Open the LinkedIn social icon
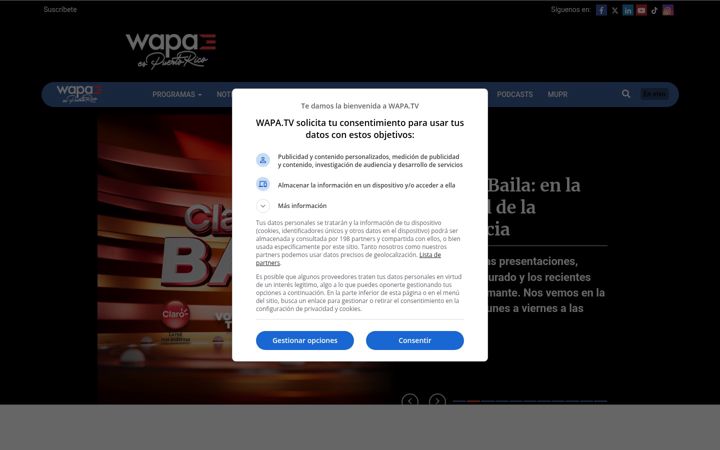 pyautogui.click(x=628, y=10)
